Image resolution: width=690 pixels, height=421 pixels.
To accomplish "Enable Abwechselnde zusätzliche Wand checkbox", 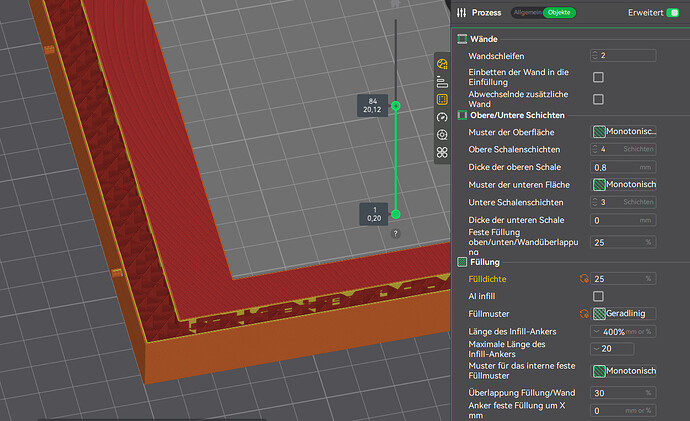I will (x=598, y=99).
